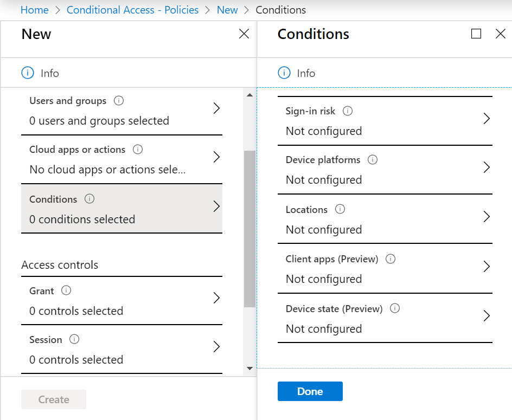Image resolution: width=512 pixels, height=420 pixels.
Task: Open Device platforms settings via chevron
Action: point(487,167)
